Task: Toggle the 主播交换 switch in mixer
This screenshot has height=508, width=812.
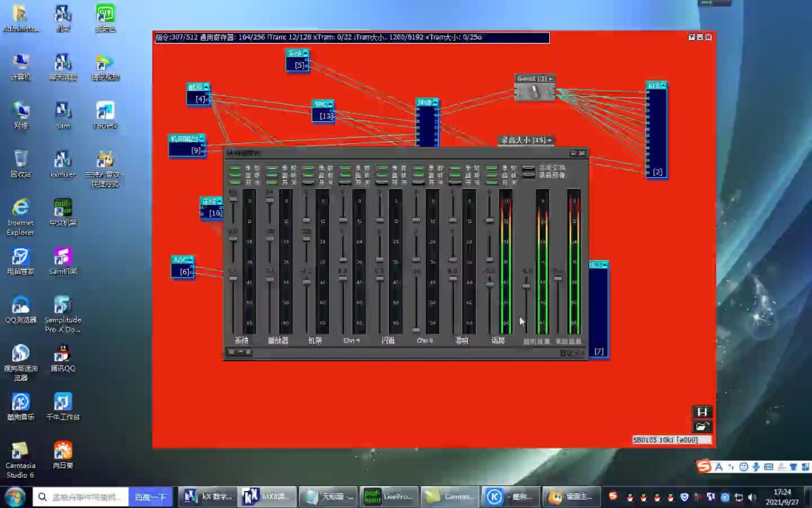Action: (528, 168)
